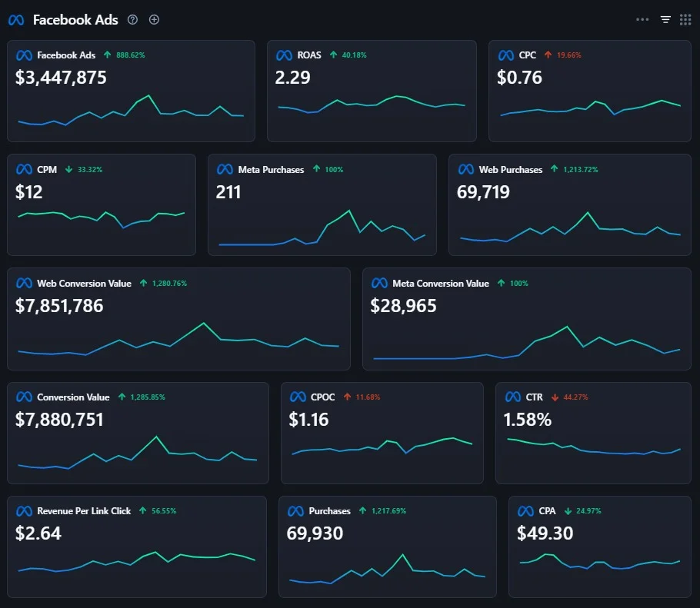This screenshot has width=700, height=608.
Task: Click the Meta logo beside Facebook Ads heading
Action: (16, 20)
